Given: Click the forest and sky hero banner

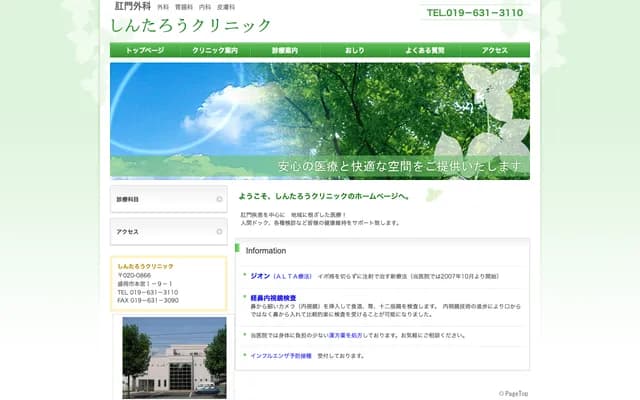Looking at the screenshot, I should (320, 121).
